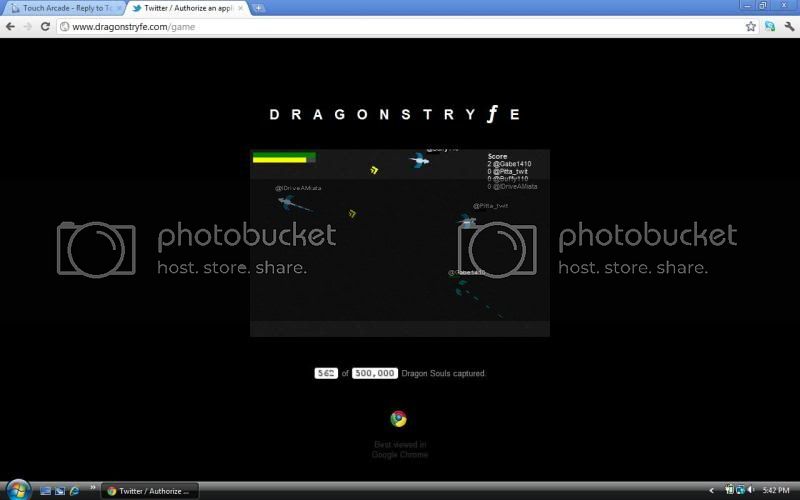The width and height of the screenshot is (800, 500).
Task: Expand hidden system tray icons
Action: click(712, 491)
